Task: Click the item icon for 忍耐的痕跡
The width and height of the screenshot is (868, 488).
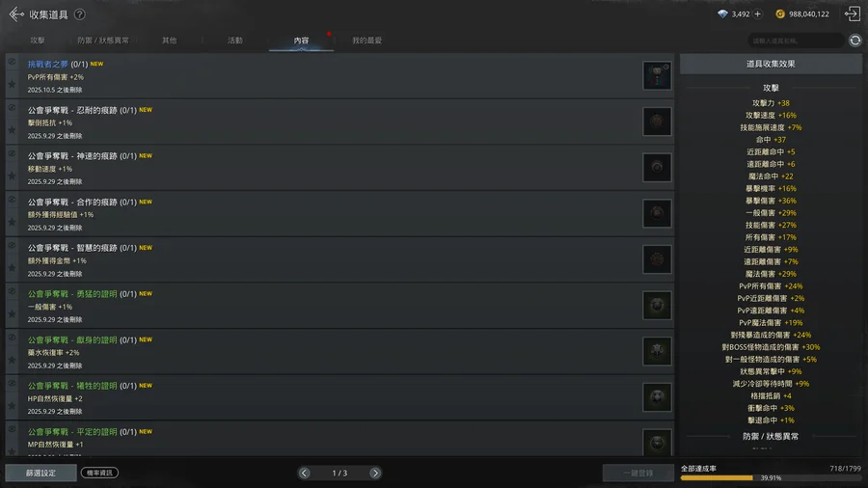Action: click(657, 122)
